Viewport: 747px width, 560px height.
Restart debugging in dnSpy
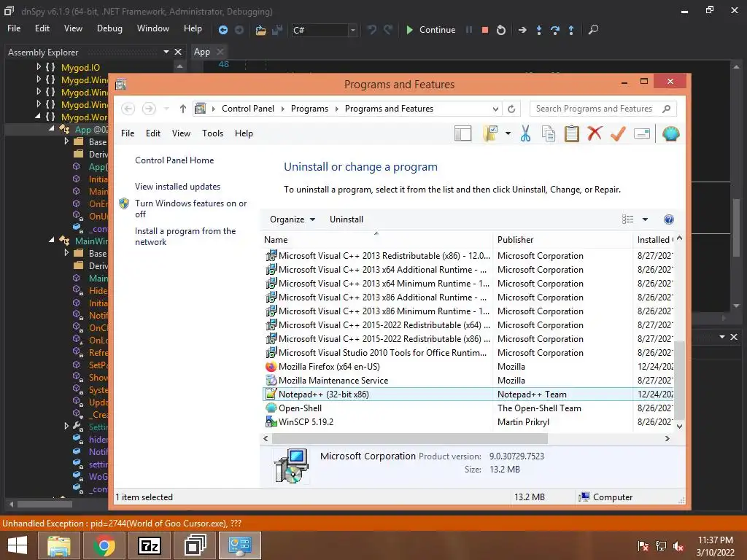click(500, 29)
